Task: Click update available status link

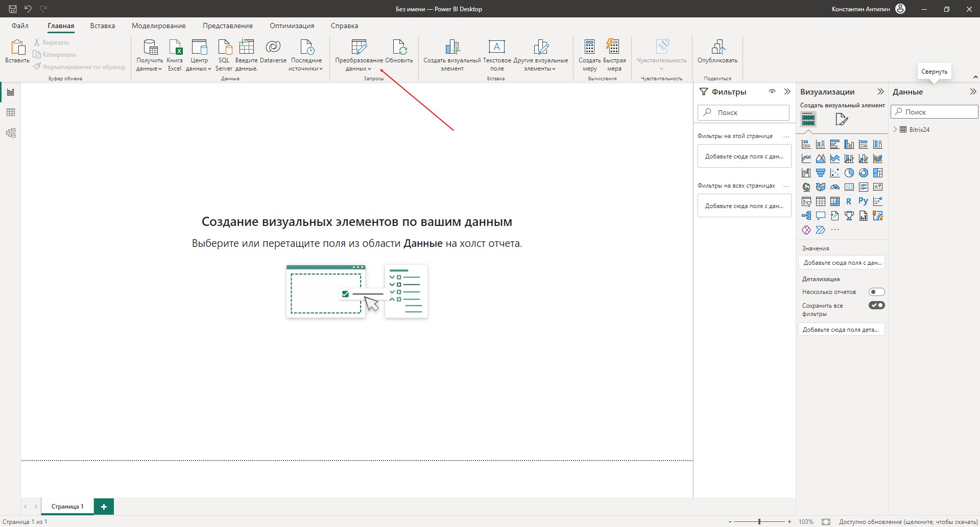Action: tap(908, 522)
